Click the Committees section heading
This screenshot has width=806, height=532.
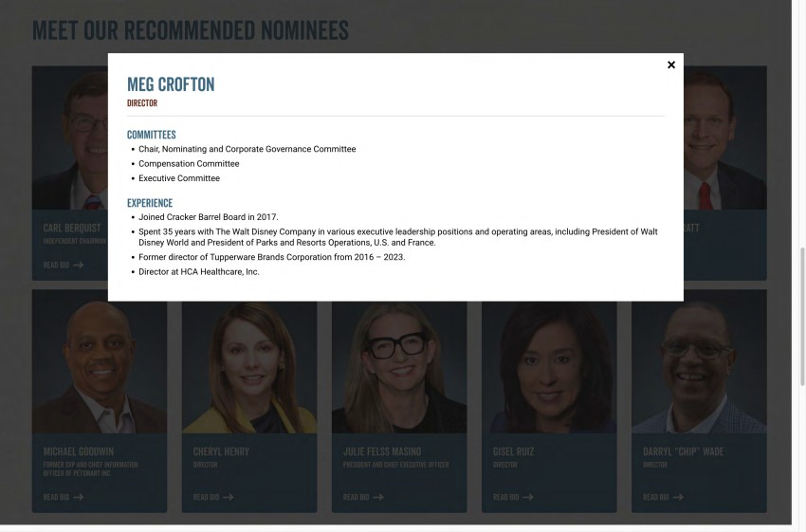[151, 135]
